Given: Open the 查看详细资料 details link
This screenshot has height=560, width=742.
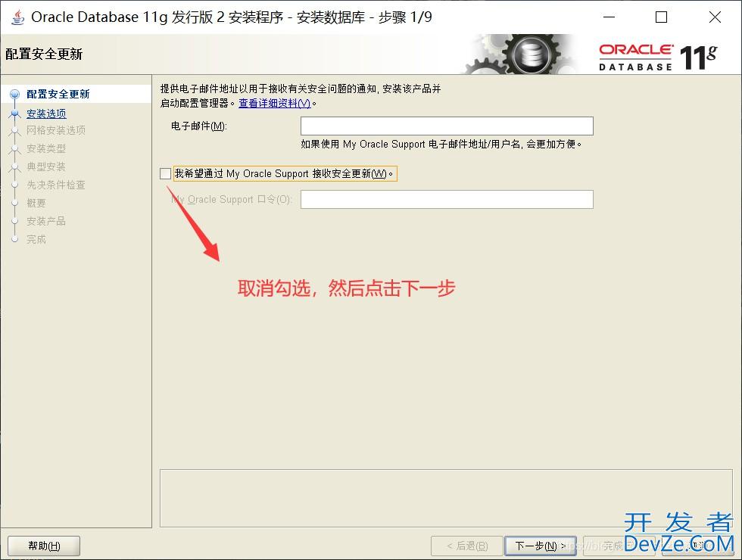Looking at the screenshot, I should click(274, 103).
